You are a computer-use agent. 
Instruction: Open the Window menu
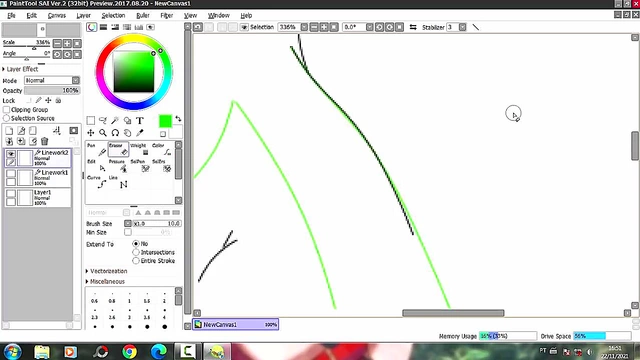(x=219, y=16)
